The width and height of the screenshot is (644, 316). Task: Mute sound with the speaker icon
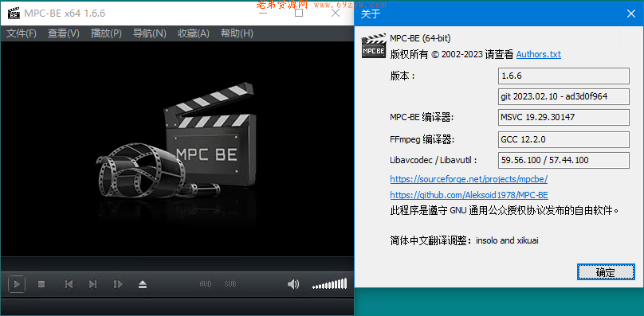coord(293,284)
